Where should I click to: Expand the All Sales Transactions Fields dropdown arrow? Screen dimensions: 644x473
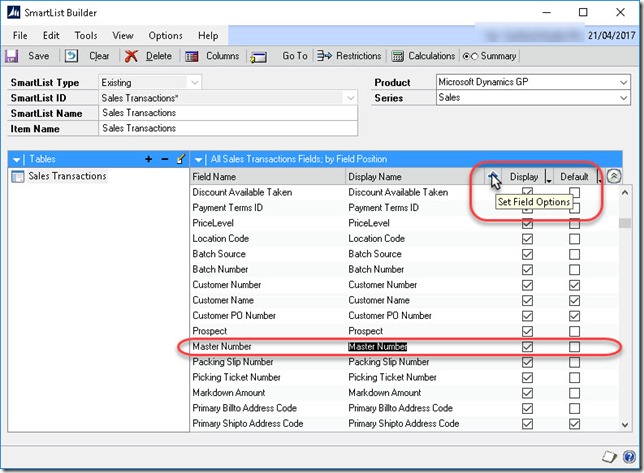click(x=198, y=159)
